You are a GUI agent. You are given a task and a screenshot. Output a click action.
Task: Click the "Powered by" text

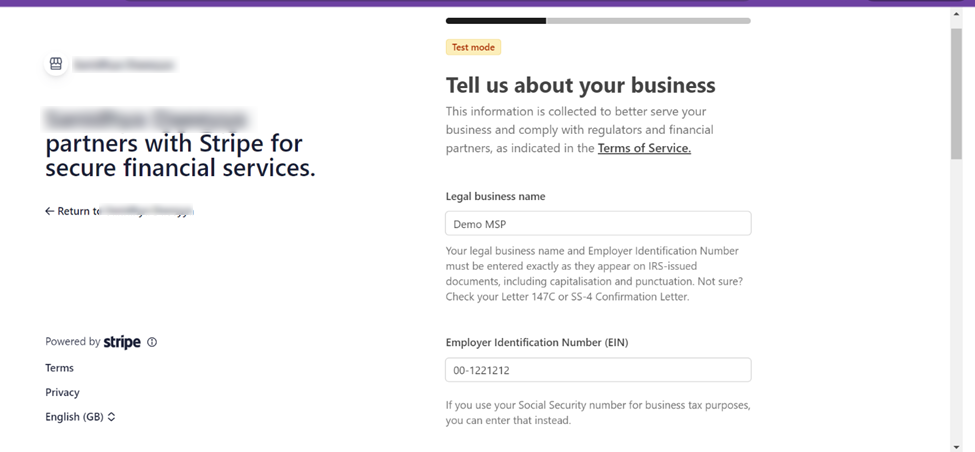click(72, 342)
